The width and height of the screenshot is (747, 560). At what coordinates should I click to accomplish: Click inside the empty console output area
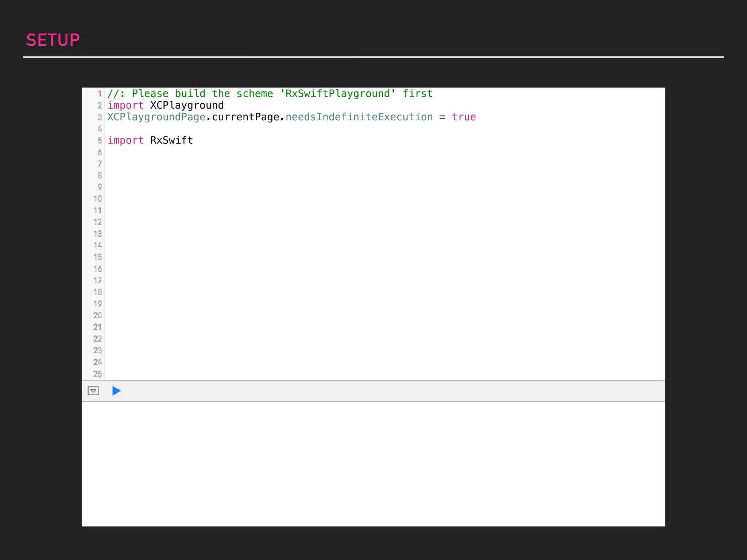[373, 463]
